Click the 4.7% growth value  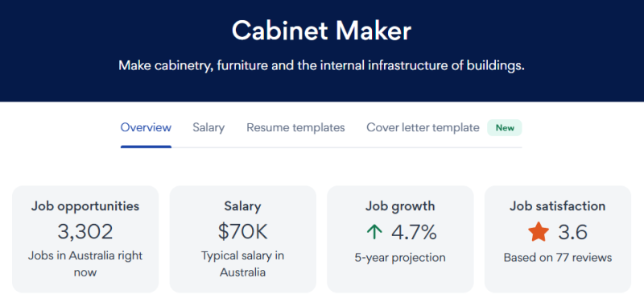414,232
